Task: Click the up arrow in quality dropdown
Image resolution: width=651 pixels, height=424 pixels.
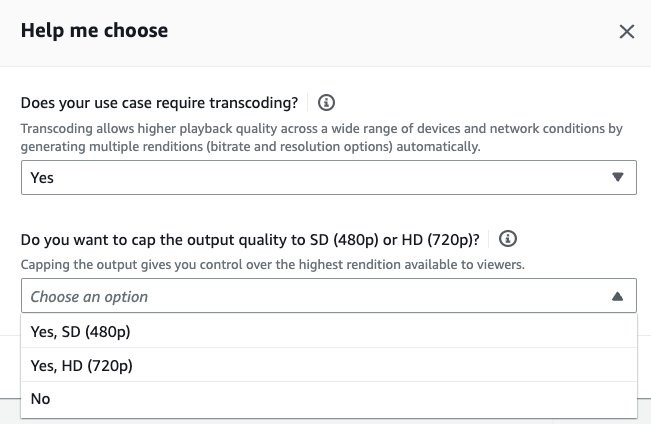Action: click(618, 296)
